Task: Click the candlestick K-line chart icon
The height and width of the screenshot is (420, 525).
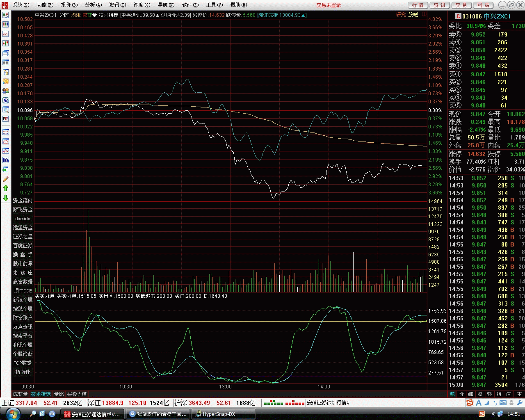Action: tap(6, 43)
